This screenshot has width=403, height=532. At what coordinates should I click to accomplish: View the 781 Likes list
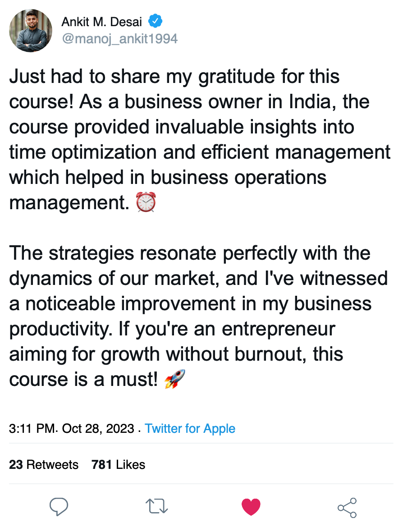118,465
